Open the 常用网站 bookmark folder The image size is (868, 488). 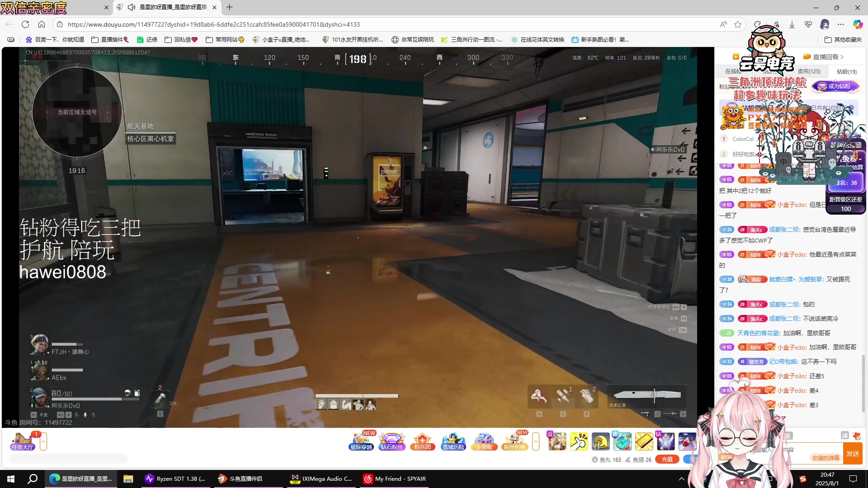[225, 40]
